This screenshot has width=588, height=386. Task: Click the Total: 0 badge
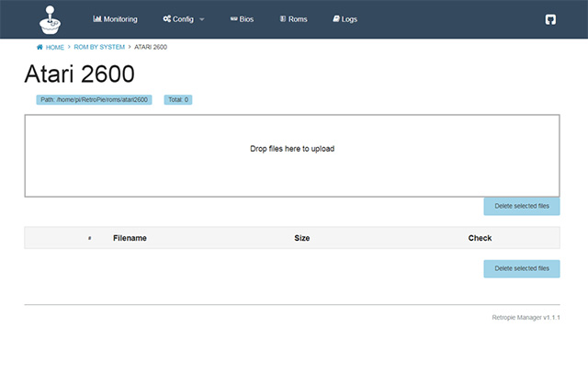178,100
